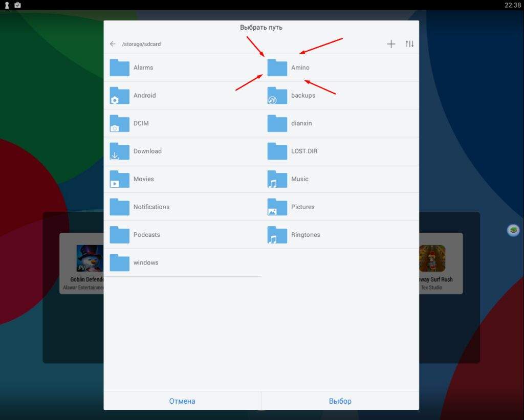Screen dimensions: 524x420
Task: Create new folder with plus icon
Action: 391,44
